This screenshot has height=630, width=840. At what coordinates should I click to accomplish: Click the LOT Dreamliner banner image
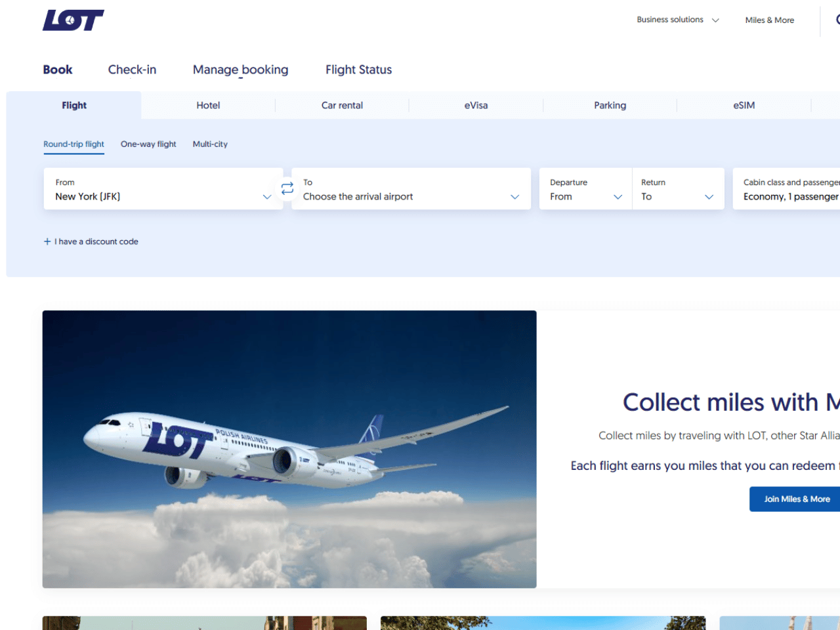pyautogui.click(x=289, y=450)
